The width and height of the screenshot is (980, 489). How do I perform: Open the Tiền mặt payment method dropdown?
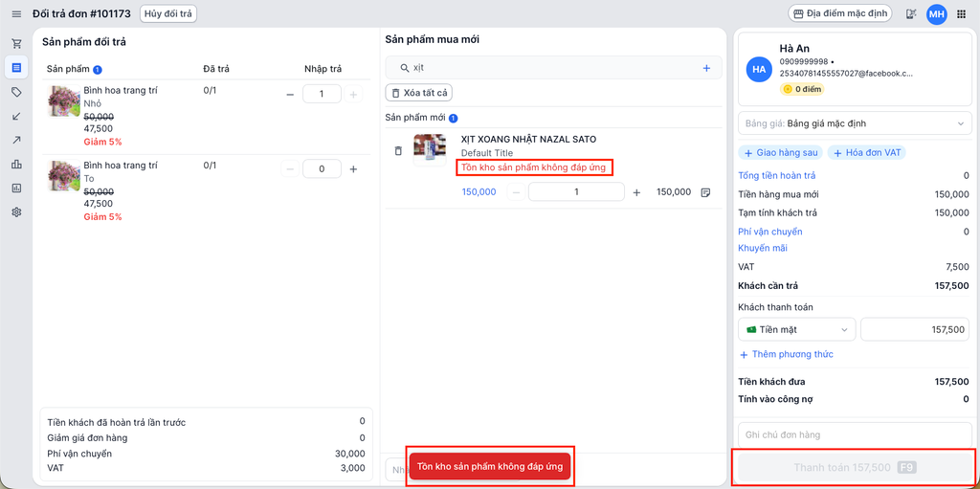[x=796, y=329]
